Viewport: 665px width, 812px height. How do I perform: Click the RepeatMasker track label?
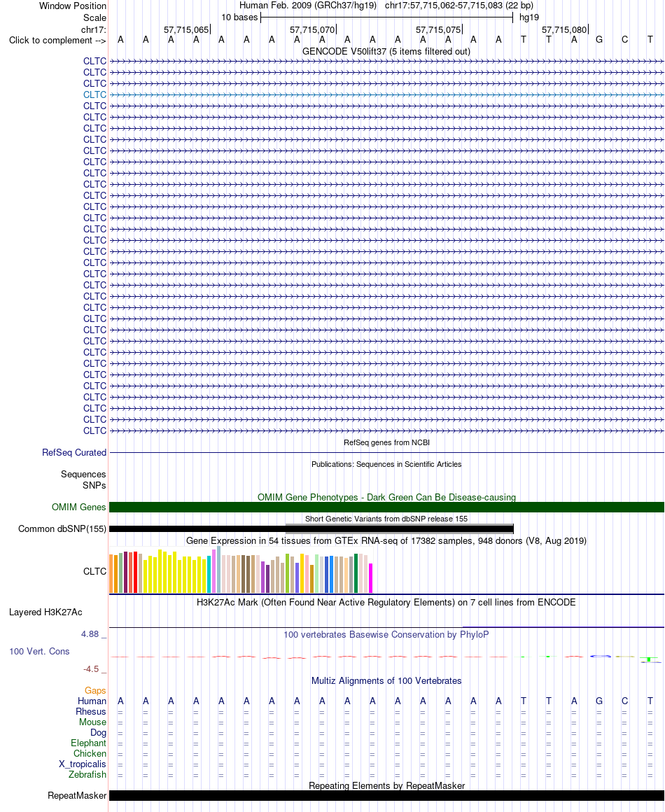(77, 795)
